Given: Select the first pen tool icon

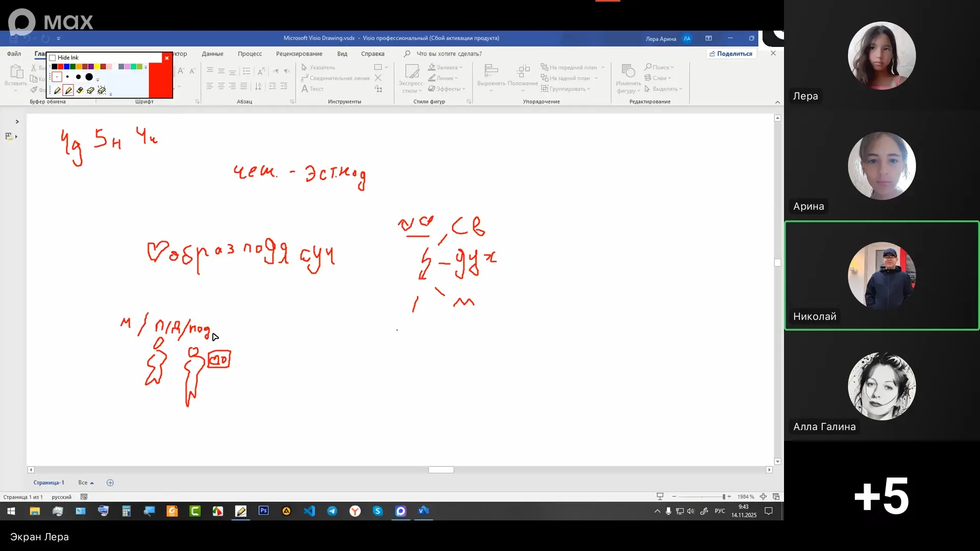Looking at the screenshot, I should (57, 91).
